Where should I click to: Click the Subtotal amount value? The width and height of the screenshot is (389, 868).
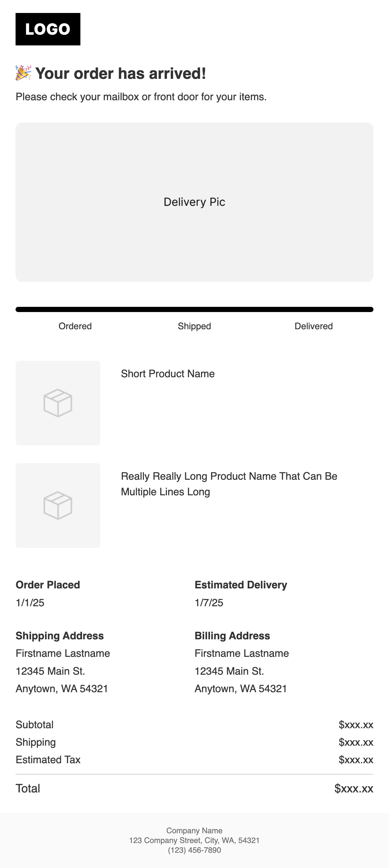click(356, 724)
